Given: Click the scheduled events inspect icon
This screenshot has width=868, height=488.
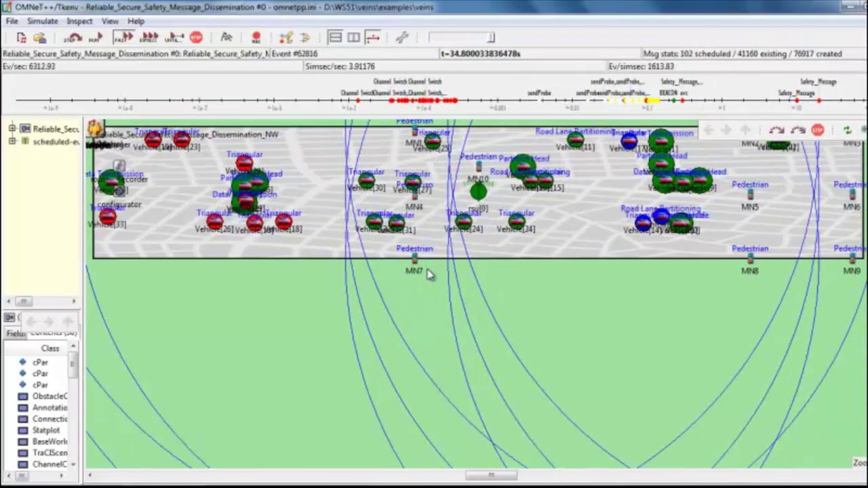Looking at the screenshot, I should click(x=304, y=38).
